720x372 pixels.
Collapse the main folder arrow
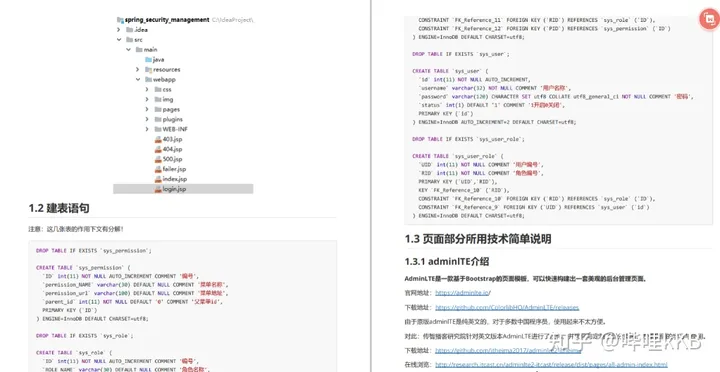pyautogui.click(x=129, y=50)
